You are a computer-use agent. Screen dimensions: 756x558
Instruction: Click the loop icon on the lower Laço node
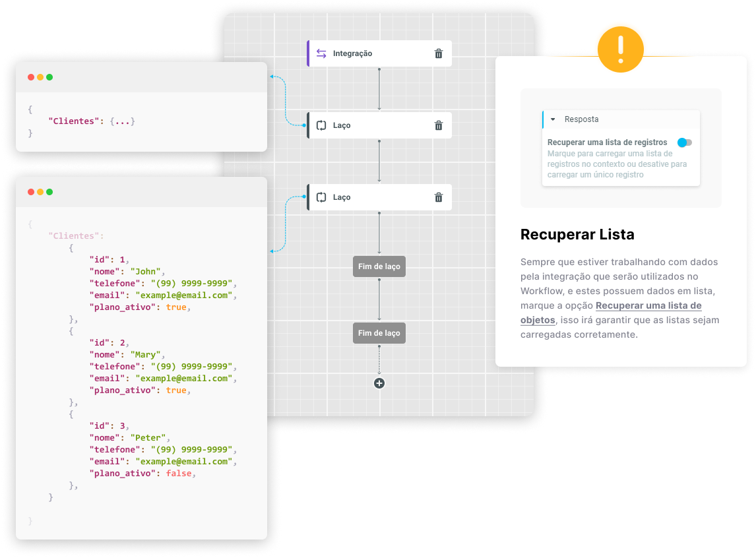pyautogui.click(x=321, y=197)
